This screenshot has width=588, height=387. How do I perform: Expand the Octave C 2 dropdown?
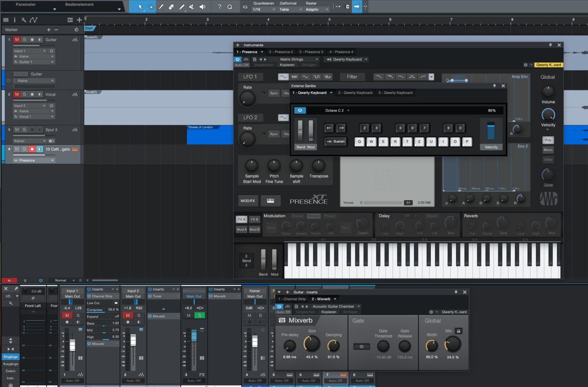(x=337, y=110)
